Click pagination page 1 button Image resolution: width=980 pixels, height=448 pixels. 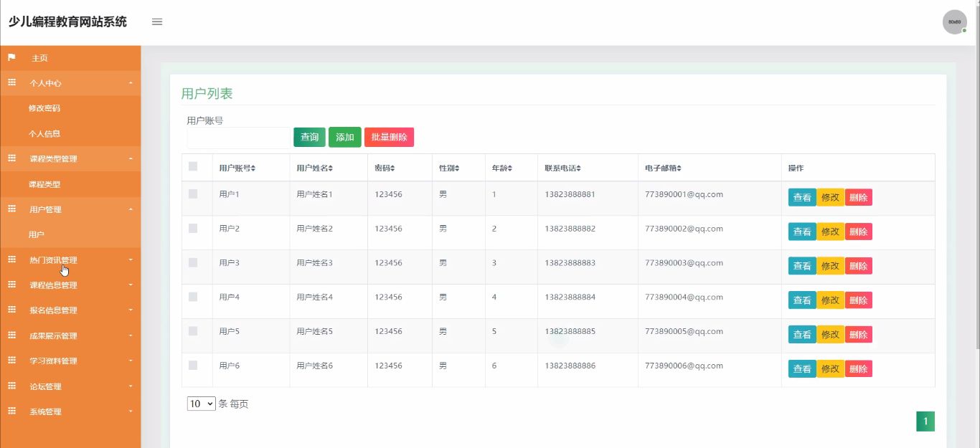925,421
